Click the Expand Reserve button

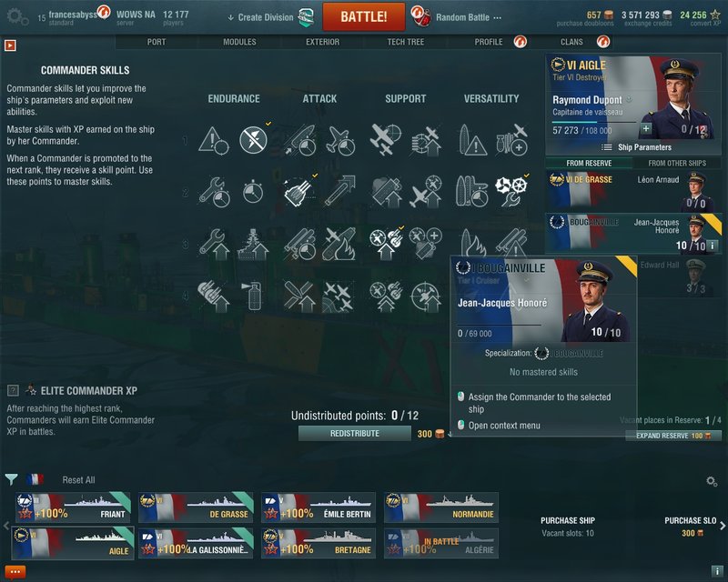[x=673, y=436]
